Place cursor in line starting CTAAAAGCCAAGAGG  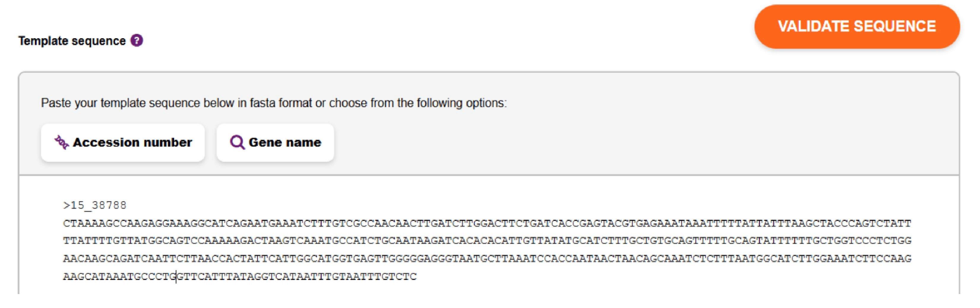487,223
